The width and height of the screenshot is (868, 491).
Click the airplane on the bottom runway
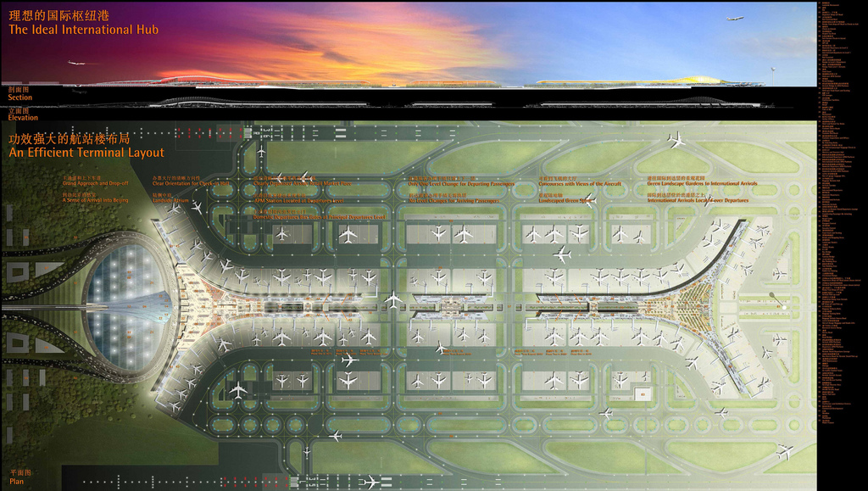(370, 482)
